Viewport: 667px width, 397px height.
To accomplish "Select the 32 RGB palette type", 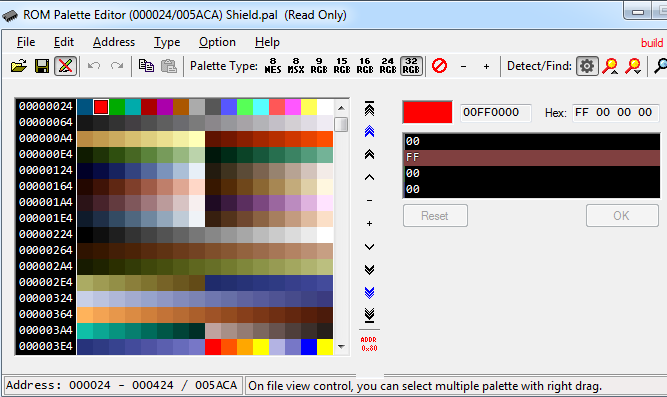I will click(x=411, y=66).
